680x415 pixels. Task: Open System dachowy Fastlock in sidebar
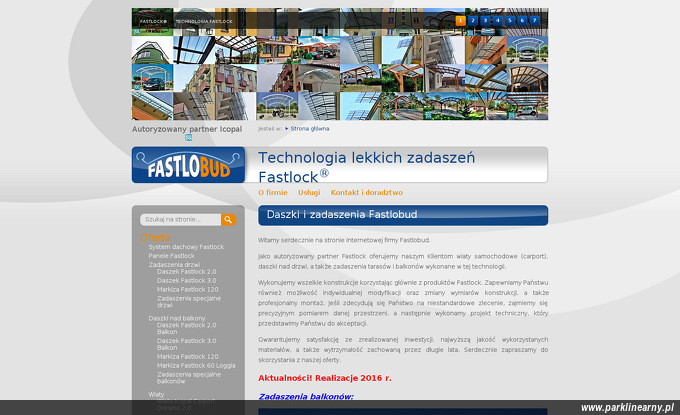coord(186,247)
